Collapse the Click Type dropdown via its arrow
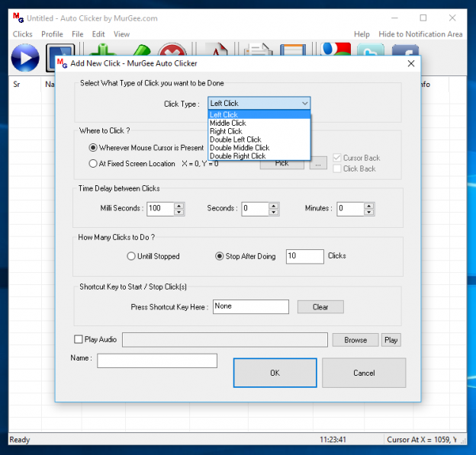This screenshot has height=455, width=476. tap(304, 104)
